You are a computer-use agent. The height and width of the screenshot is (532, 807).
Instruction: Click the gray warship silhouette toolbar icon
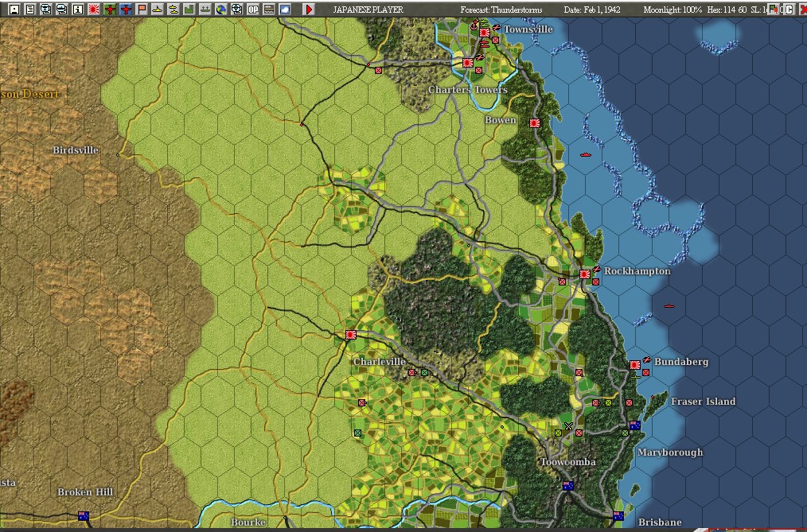[205, 10]
